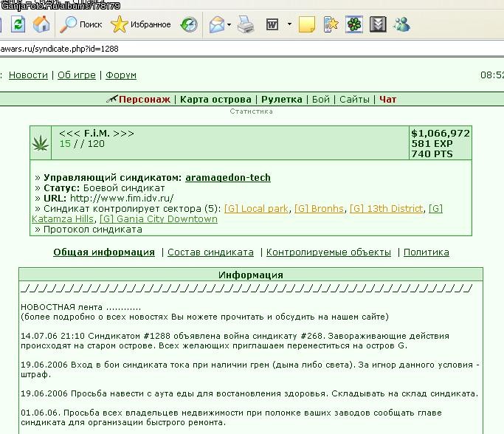Click the Статистика link
Screen dimensions: 504x434
tap(252, 111)
